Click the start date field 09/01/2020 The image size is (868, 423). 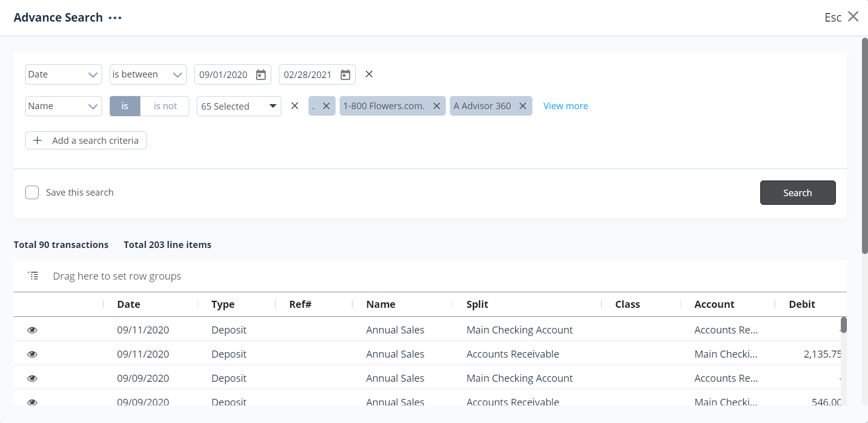pos(232,74)
